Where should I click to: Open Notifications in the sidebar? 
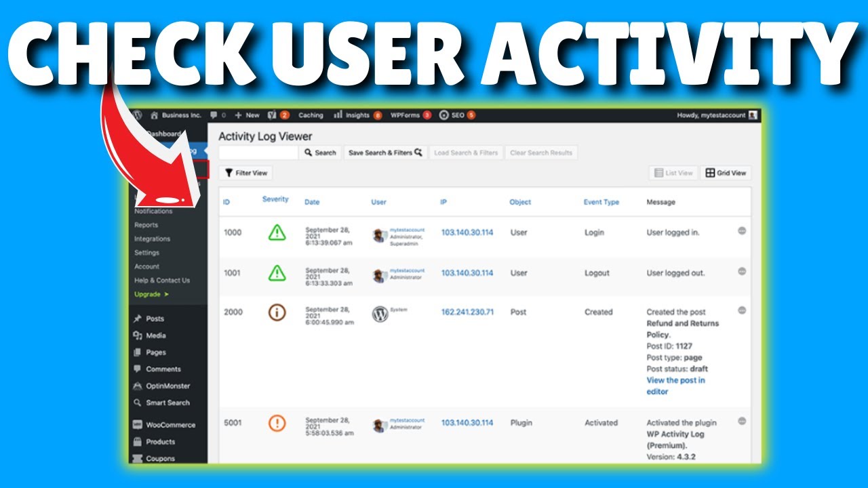[153, 211]
